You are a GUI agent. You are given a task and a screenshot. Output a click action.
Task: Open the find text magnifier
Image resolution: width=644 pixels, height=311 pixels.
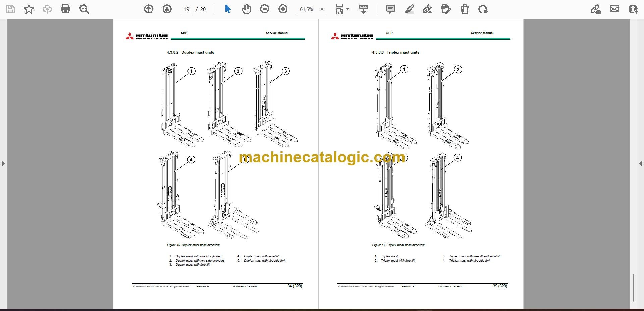[84, 9]
